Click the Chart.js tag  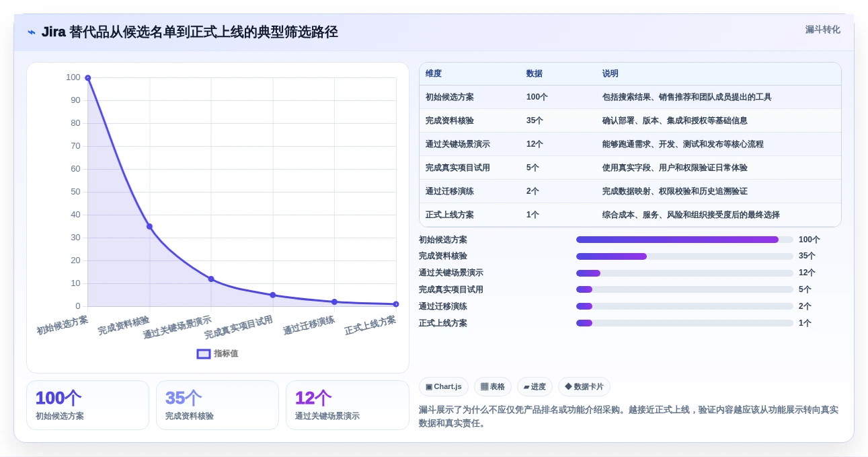444,386
